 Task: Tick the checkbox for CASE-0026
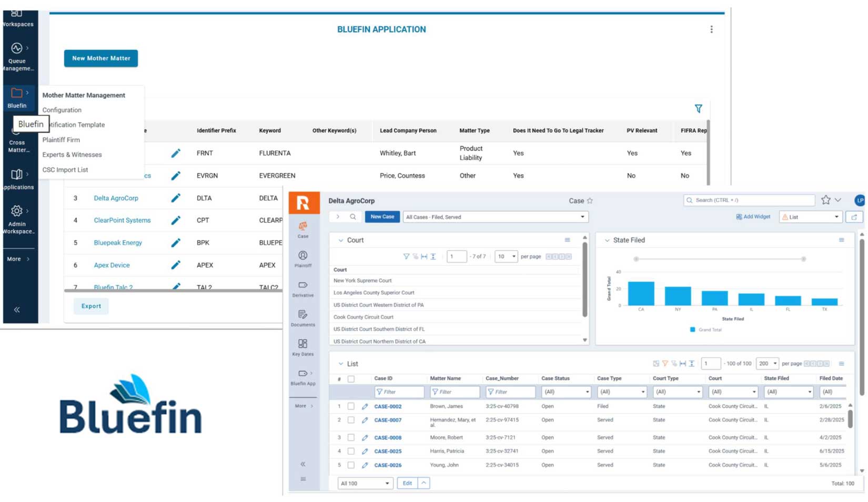(x=351, y=465)
